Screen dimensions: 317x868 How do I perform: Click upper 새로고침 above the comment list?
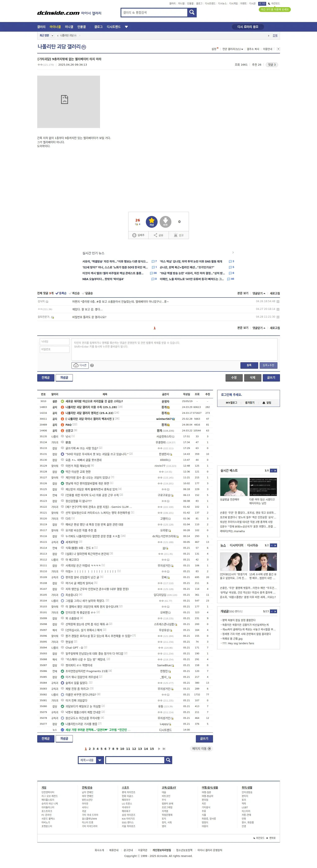coord(275,293)
